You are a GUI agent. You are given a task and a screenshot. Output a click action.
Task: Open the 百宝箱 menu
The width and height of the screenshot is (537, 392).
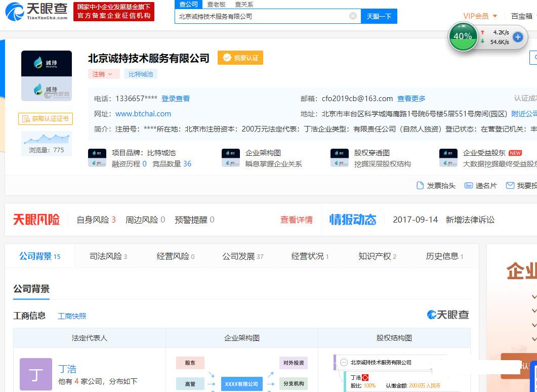click(x=522, y=16)
